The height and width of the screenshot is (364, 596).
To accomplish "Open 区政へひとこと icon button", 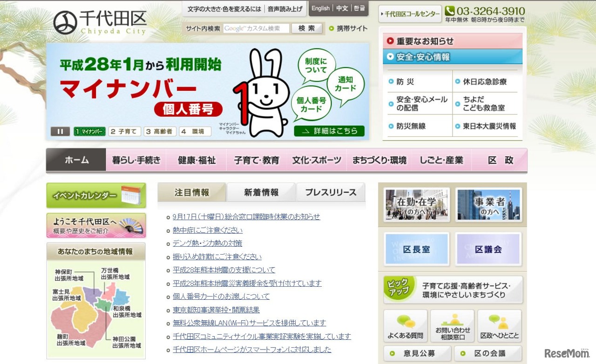I will (500, 326).
